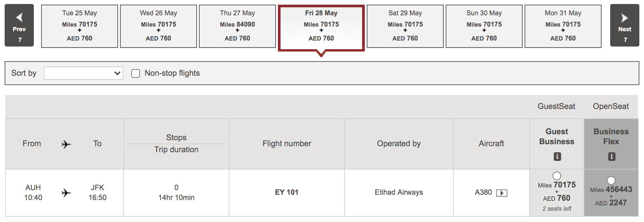This screenshot has height=222, width=644.
Task: Select the Tue 25 May date card
Action: 79,26
